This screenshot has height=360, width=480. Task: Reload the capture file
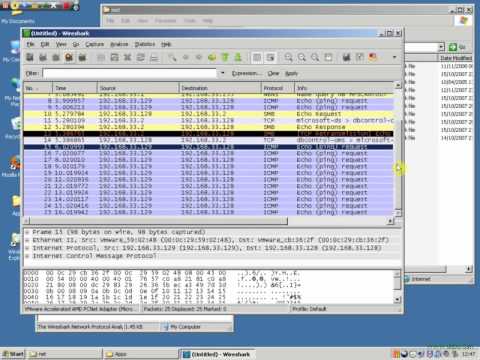tap(141, 57)
